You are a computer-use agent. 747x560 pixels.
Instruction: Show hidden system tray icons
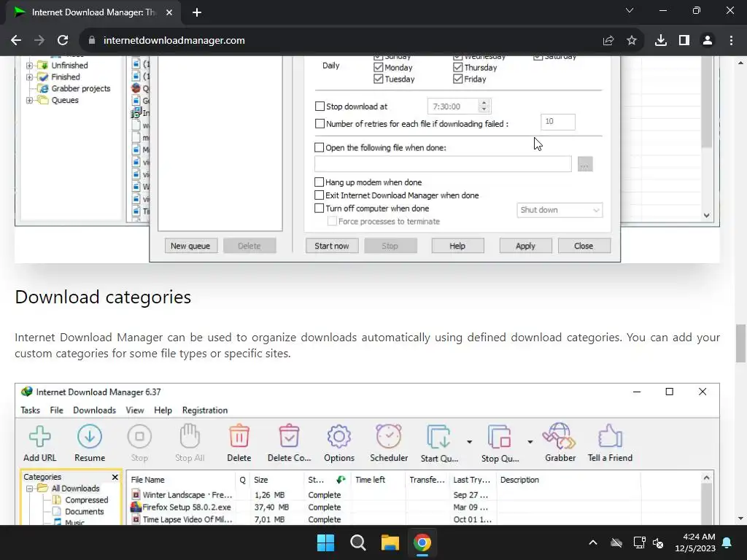(x=592, y=542)
